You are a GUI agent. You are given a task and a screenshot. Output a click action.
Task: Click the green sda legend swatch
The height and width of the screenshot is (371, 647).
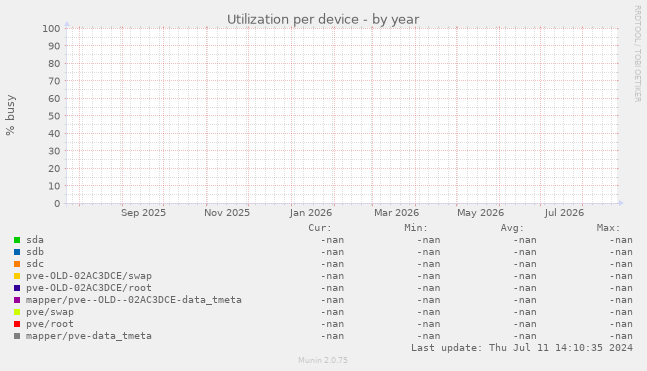(17, 240)
